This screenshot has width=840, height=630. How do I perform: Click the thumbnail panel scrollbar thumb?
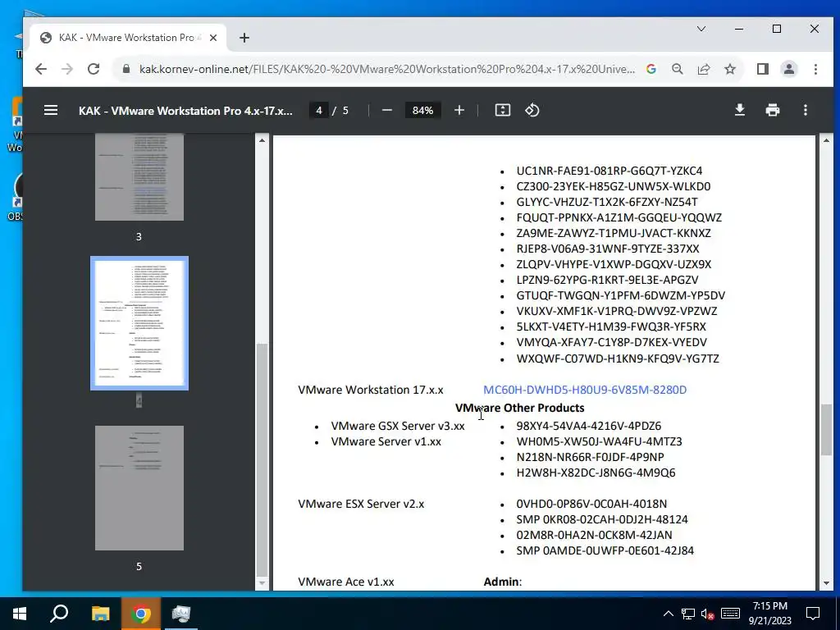pos(262,459)
